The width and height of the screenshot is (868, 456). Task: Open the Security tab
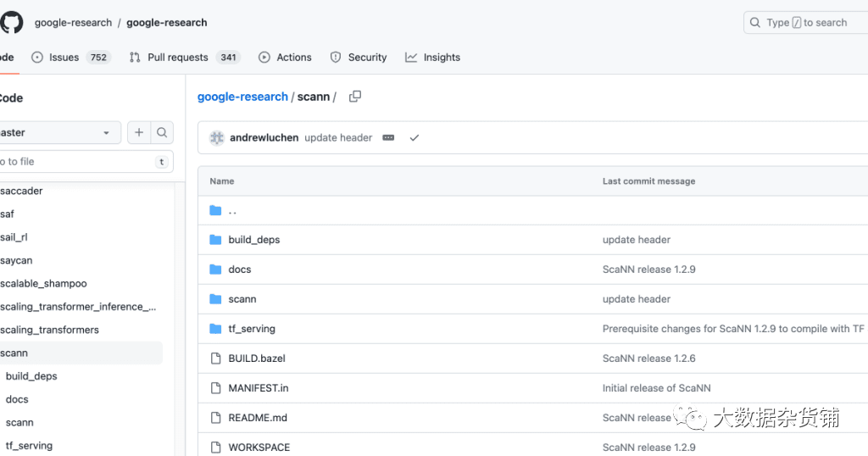[359, 58]
